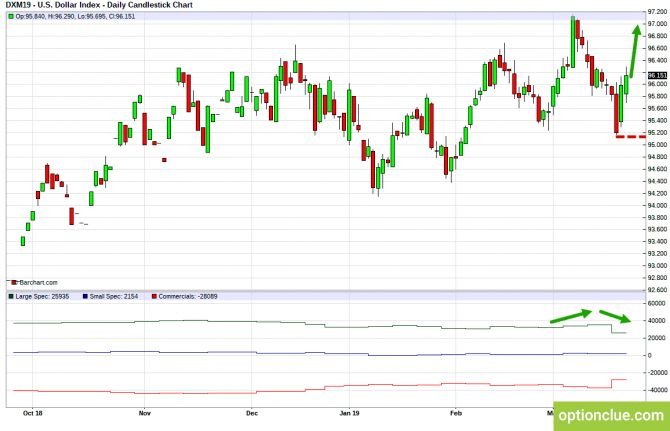Click the Large Spec legend color square
The image size is (670, 431).
[x=11, y=296]
